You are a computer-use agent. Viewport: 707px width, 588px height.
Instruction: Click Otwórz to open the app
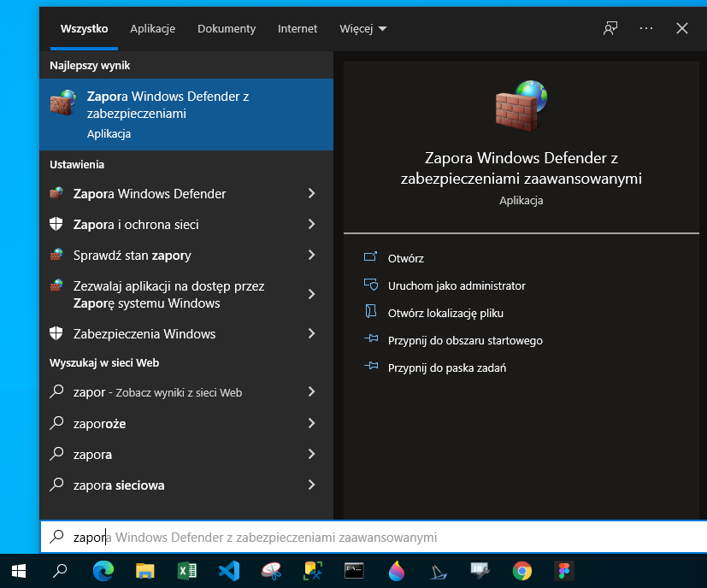(405, 258)
